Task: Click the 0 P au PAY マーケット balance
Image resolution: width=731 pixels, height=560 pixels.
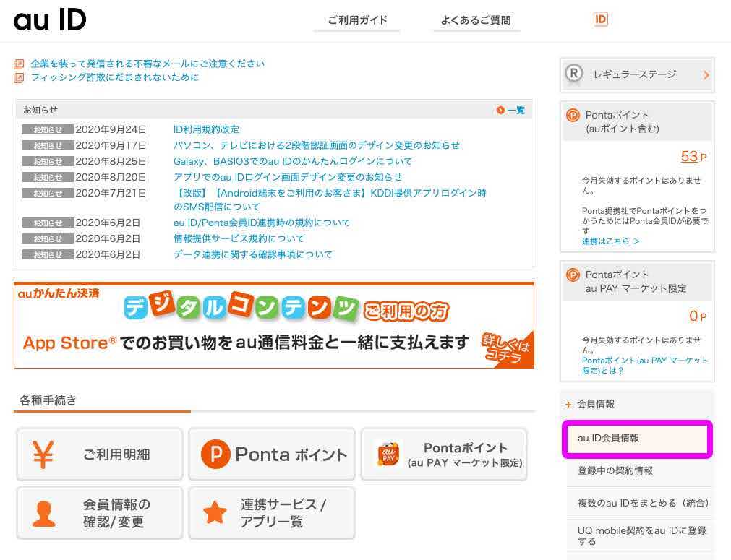Action: [698, 316]
